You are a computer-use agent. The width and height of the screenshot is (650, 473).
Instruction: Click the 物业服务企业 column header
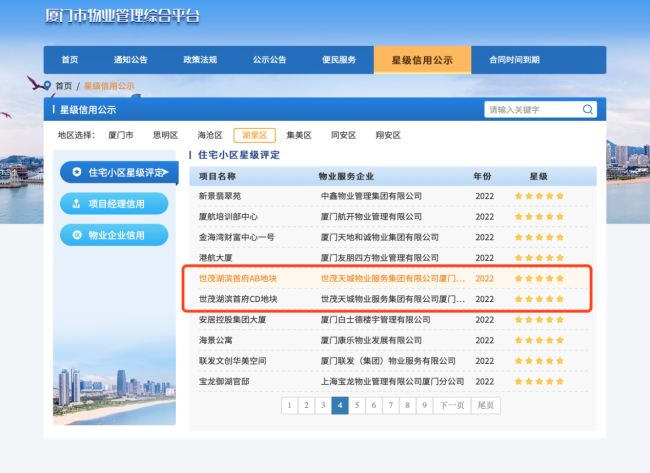click(346, 176)
